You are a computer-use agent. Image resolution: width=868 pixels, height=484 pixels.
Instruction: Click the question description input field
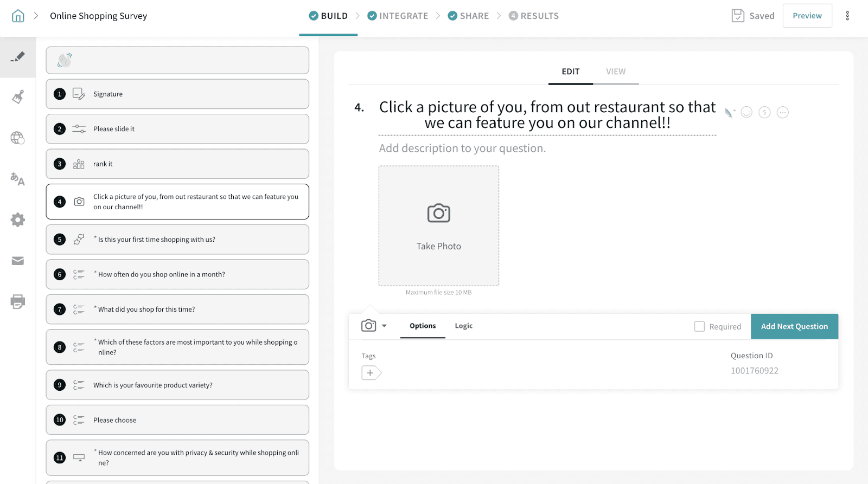462,149
